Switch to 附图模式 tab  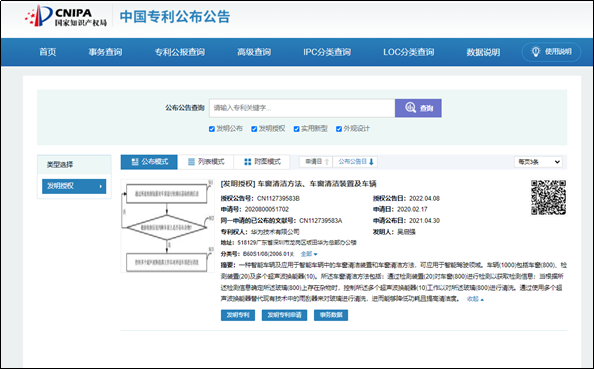(262, 162)
